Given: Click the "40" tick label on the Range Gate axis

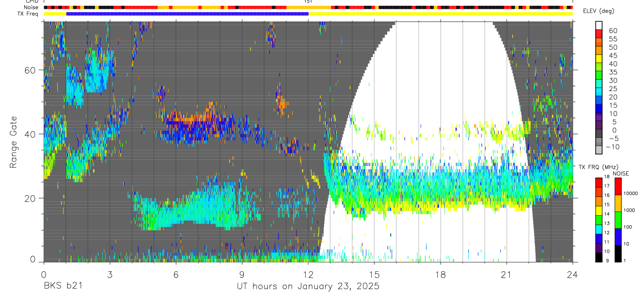Looking at the screenshot, I should pos(31,134).
